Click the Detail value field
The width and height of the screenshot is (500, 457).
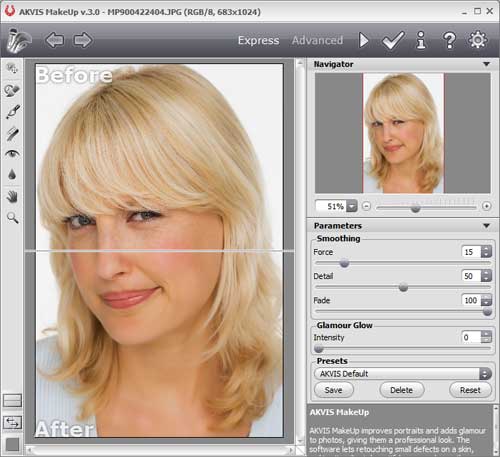(471, 276)
